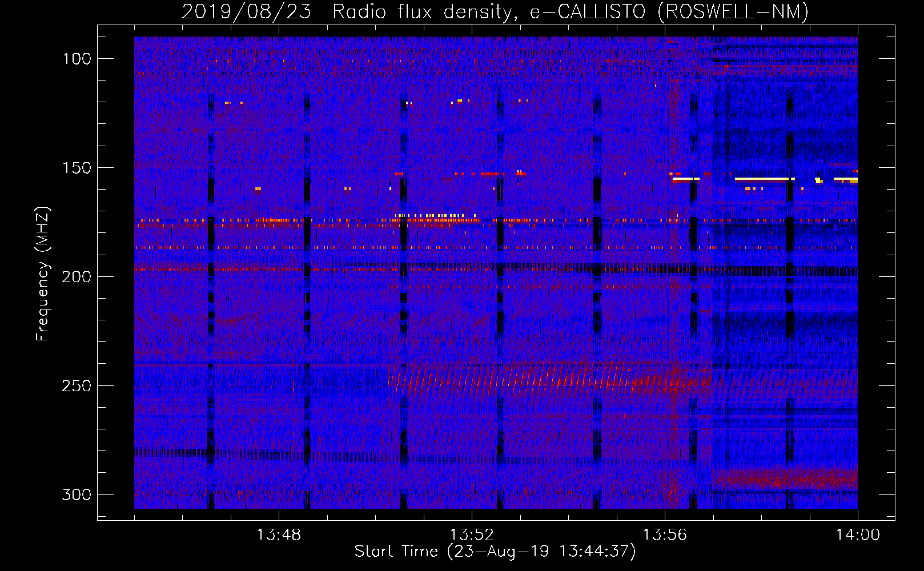Click the y-axis tick value "100"
This screenshot has height=571, width=924.
coord(77,59)
